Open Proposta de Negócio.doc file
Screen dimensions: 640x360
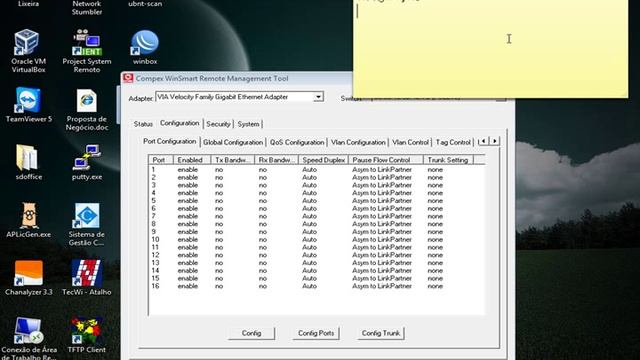(x=87, y=109)
